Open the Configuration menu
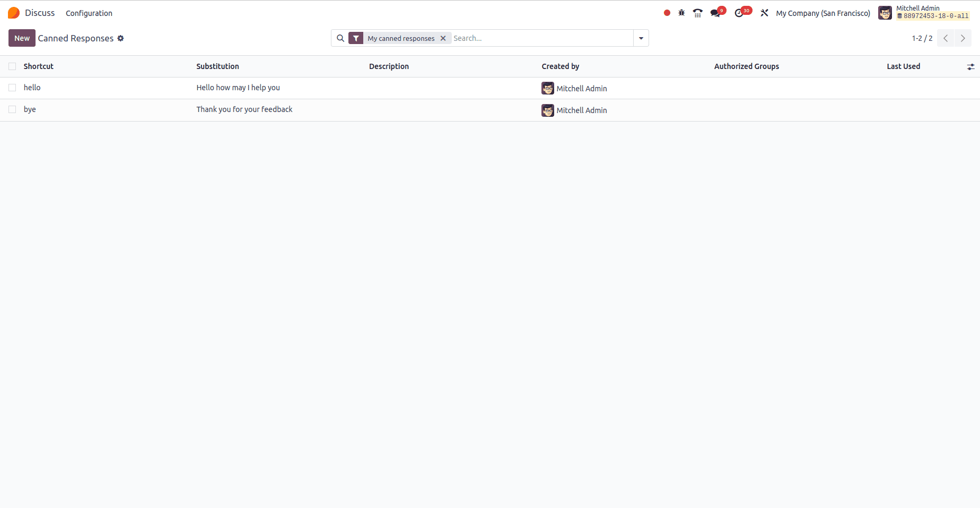This screenshot has width=980, height=508. click(x=89, y=13)
